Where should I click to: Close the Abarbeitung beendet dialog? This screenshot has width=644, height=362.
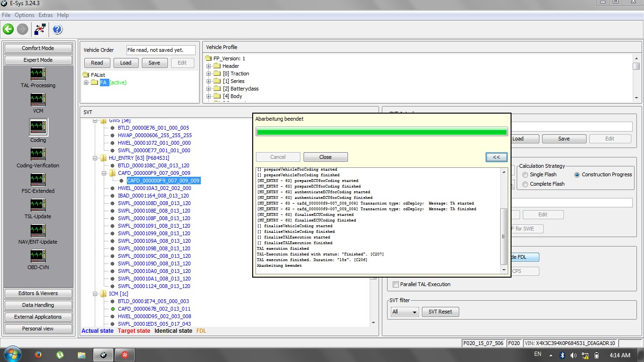325,157
